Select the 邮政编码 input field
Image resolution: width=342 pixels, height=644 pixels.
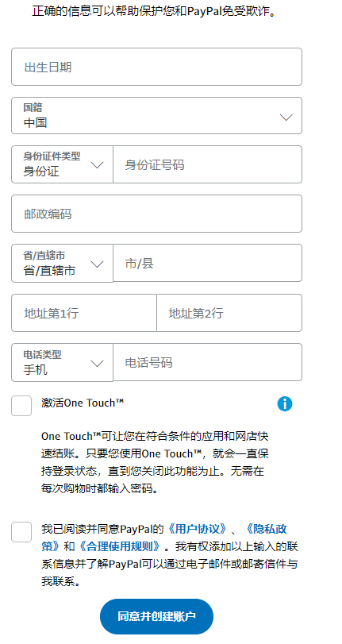click(x=156, y=214)
